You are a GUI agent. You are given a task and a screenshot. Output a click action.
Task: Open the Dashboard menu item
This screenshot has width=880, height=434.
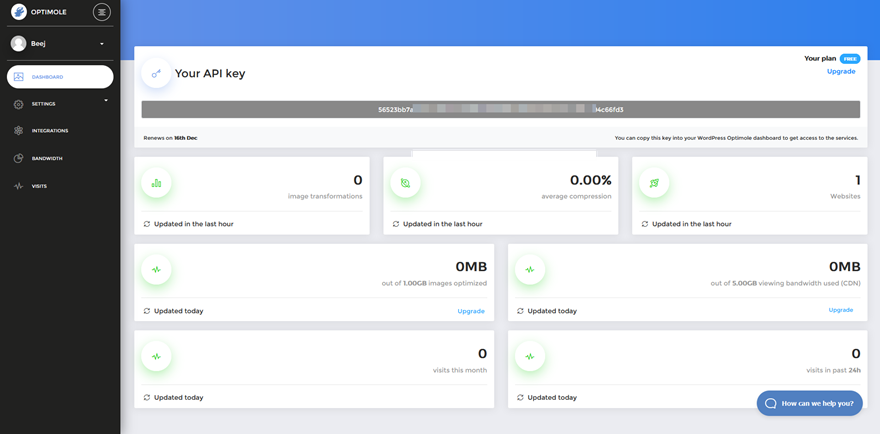pos(60,77)
